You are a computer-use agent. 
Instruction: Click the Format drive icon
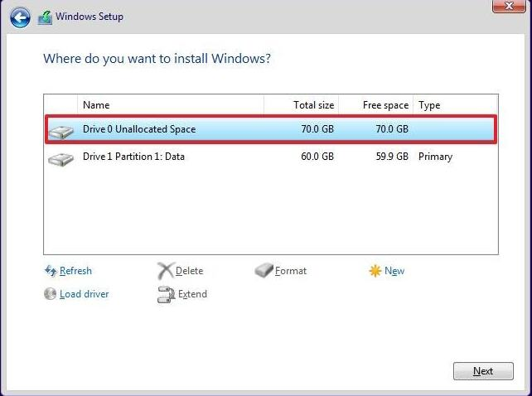click(x=264, y=270)
